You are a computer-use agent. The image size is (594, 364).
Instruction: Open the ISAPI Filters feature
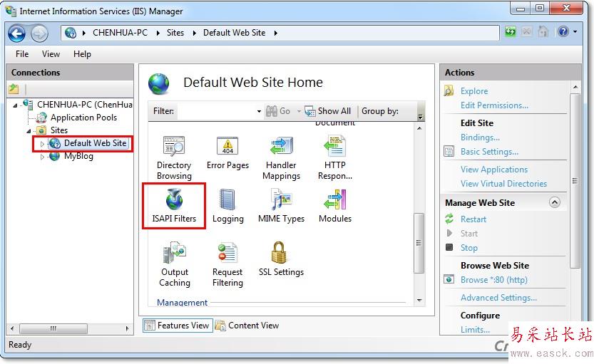click(x=174, y=206)
